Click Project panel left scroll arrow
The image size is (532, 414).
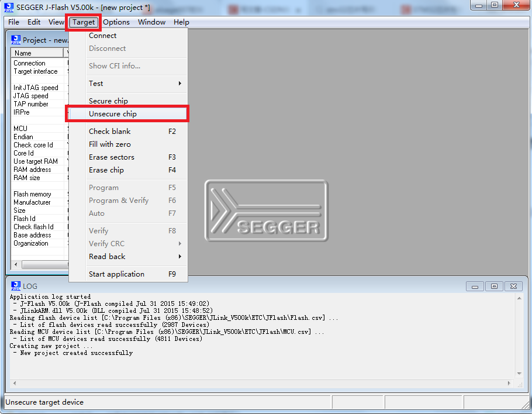[x=16, y=264]
